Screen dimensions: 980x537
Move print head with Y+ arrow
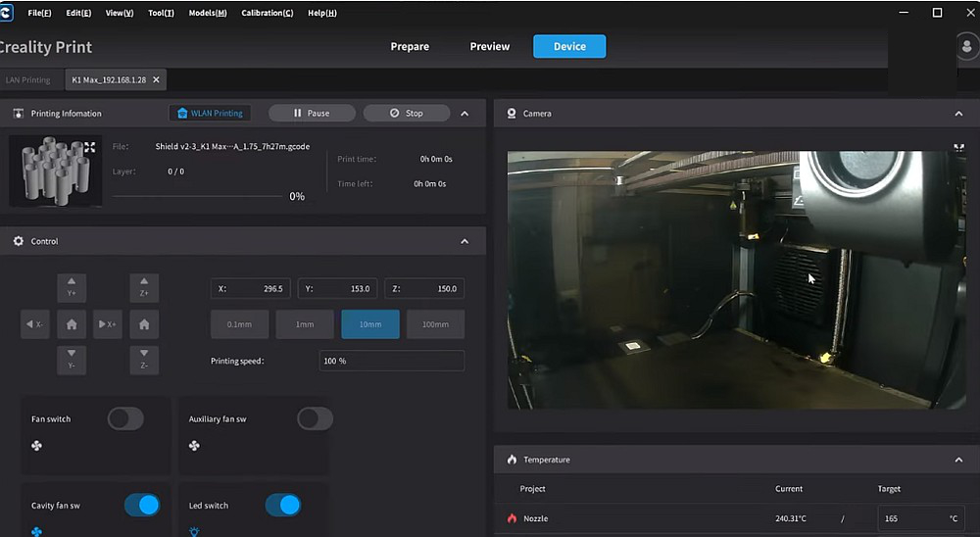[x=72, y=287]
